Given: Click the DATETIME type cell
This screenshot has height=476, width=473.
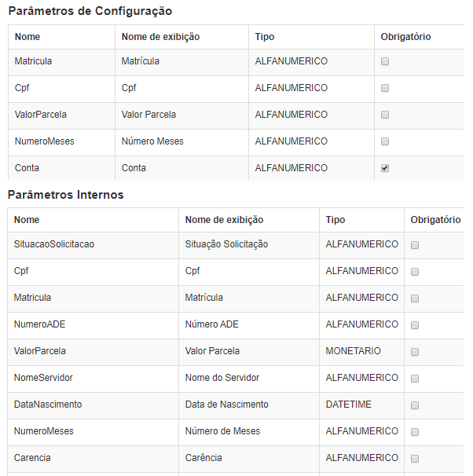Looking at the screenshot, I should 349,405.
